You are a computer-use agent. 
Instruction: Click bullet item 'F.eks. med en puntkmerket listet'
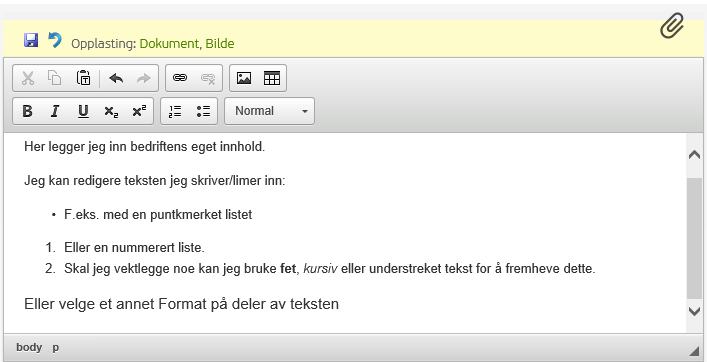pos(158,215)
